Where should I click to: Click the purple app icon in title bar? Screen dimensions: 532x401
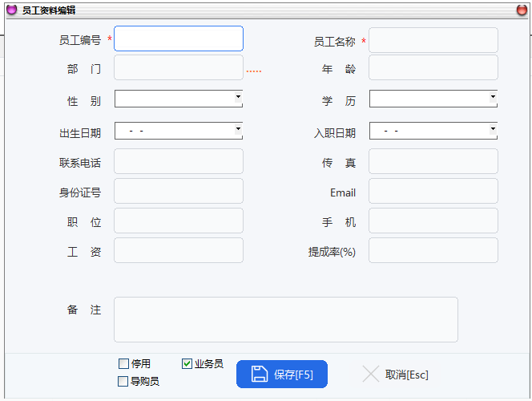click(11, 10)
